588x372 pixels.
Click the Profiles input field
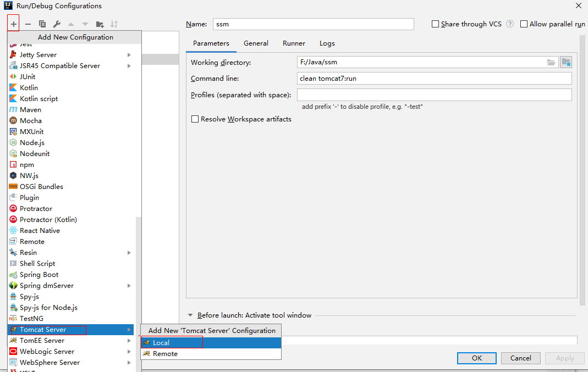(434, 95)
